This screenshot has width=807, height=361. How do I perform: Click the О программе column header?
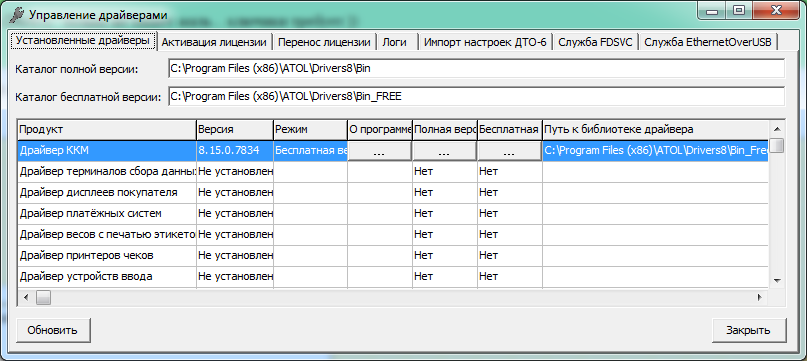click(380, 129)
